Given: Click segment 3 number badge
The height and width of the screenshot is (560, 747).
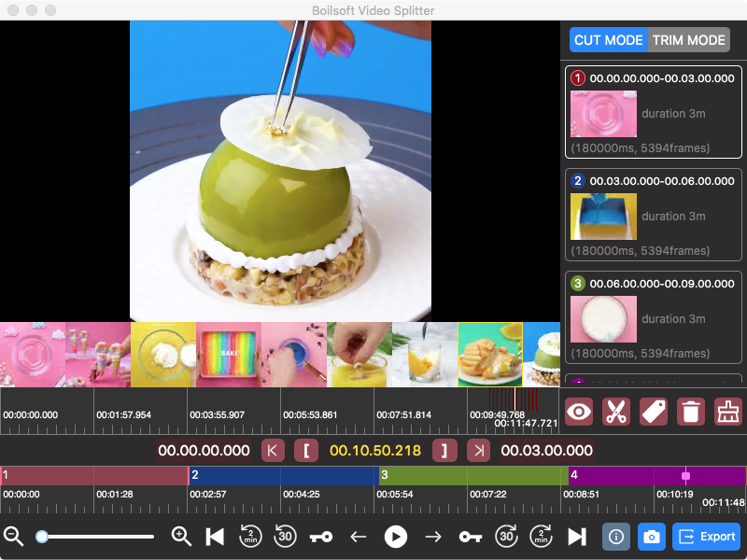Looking at the screenshot, I should pos(578,284).
